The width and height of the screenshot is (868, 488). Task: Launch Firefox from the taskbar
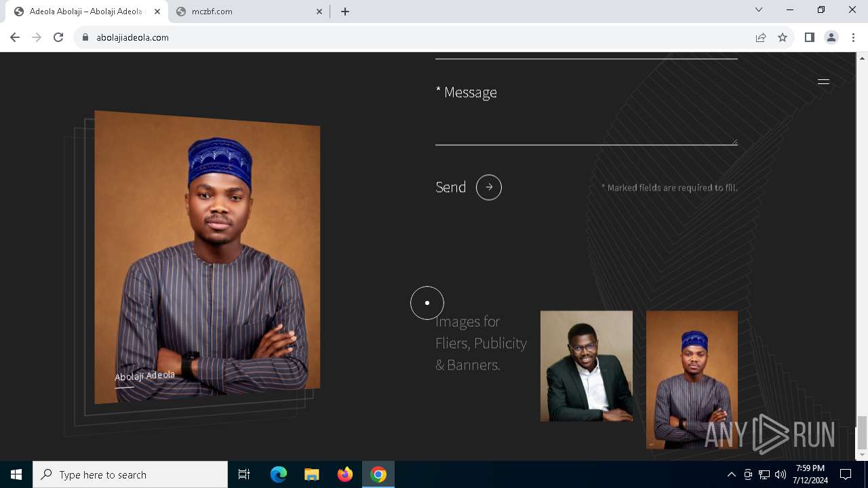(345, 474)
